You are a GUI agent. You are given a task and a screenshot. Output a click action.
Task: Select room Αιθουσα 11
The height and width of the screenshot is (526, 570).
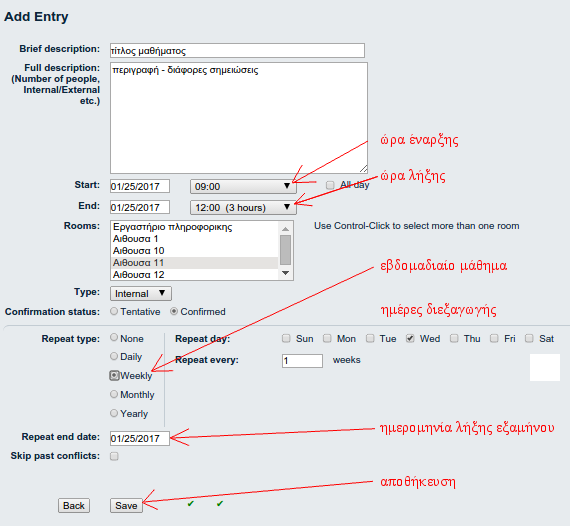[194, 262]
